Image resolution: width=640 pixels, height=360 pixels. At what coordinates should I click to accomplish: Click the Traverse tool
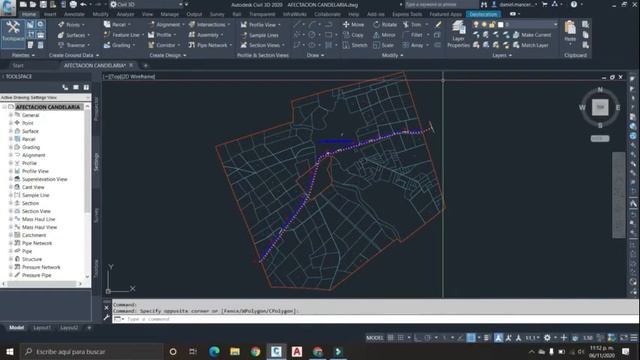tap(75, 45)
